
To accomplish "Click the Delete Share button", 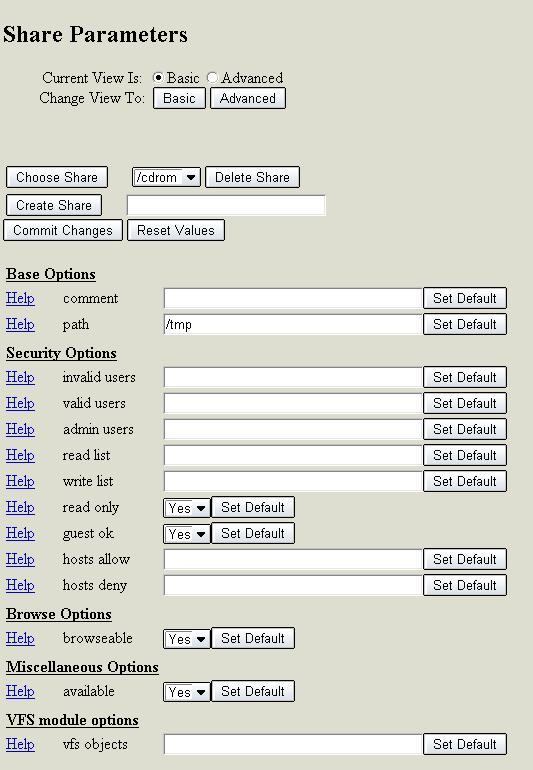I will 252,177.
